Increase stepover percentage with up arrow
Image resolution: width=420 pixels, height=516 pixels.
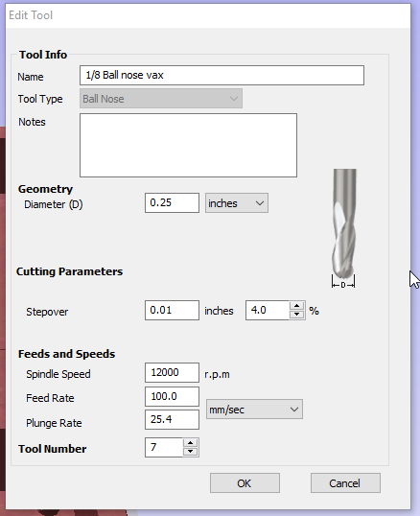click(x=297, y=306)
